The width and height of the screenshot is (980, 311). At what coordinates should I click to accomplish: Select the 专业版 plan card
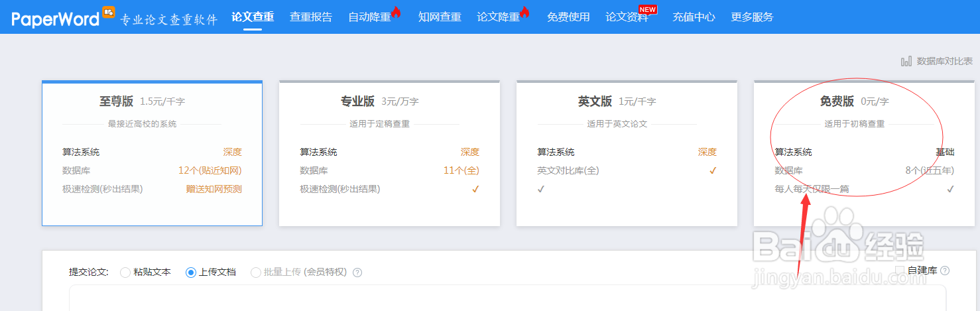389,153
